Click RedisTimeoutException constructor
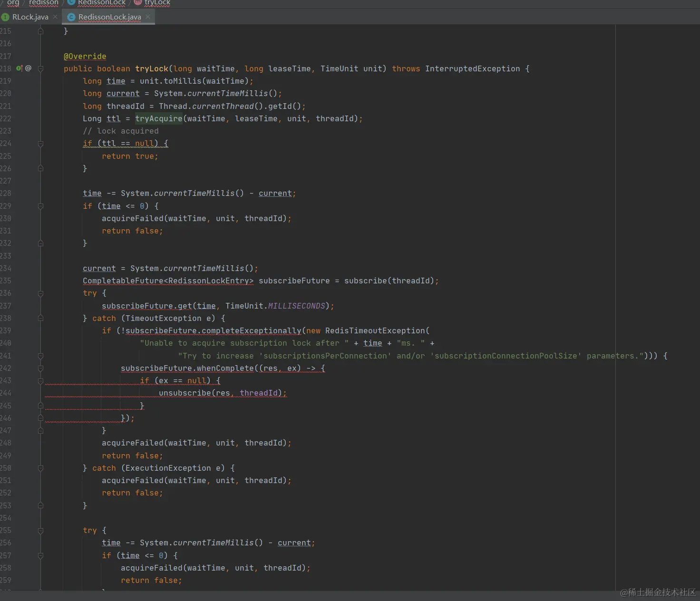This screenshot has height=601, width=700. point(375,330)
